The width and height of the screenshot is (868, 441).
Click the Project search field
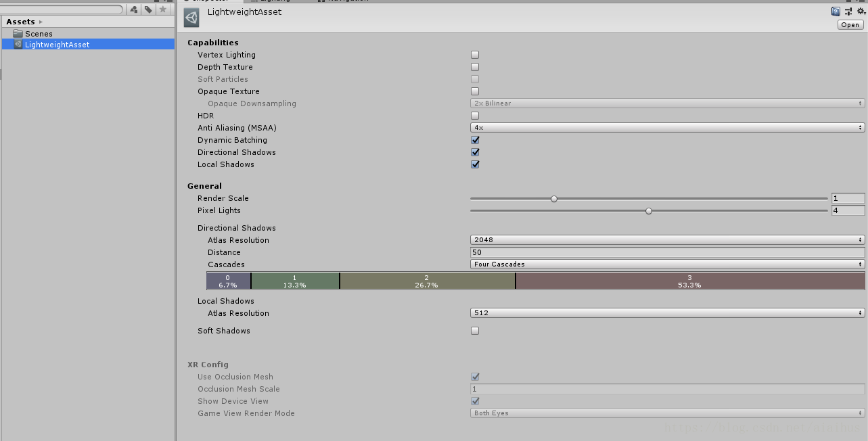click(62, 9)
